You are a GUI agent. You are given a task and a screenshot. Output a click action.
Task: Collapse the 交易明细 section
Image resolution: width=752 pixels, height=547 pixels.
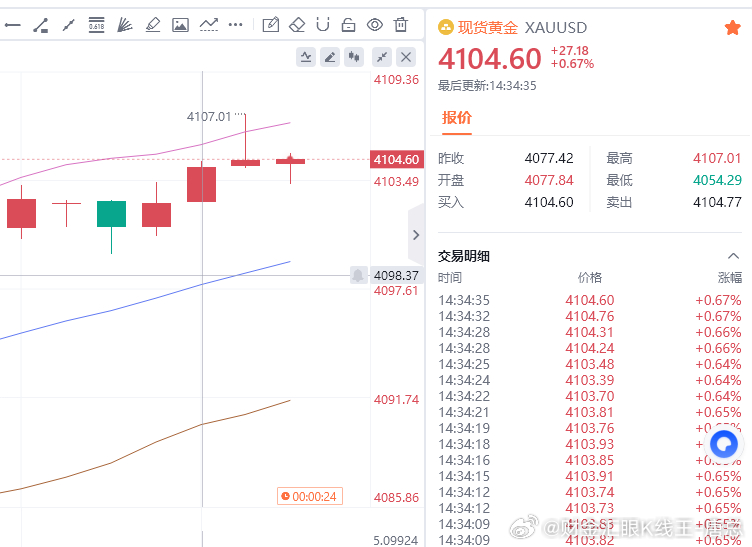click(x=733, y=256)
